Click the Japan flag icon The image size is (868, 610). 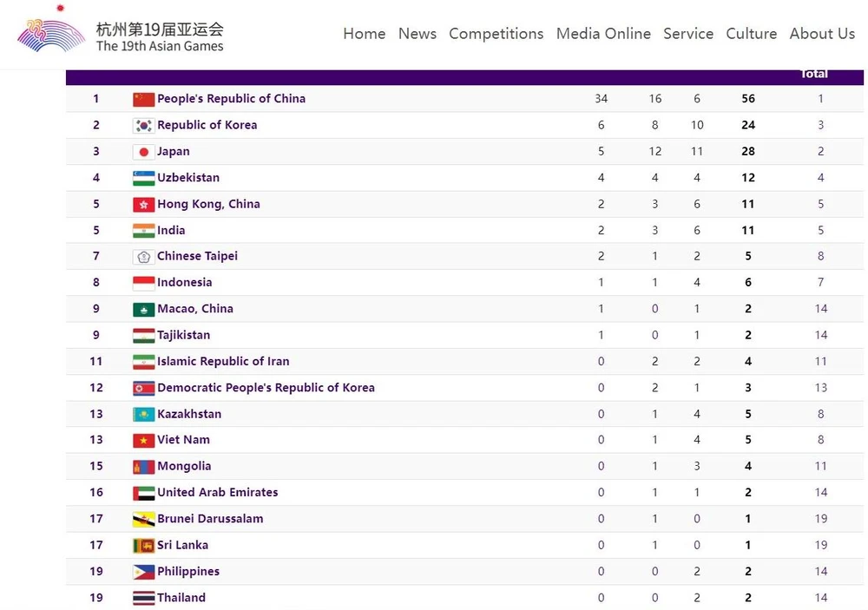click(143, 152)
